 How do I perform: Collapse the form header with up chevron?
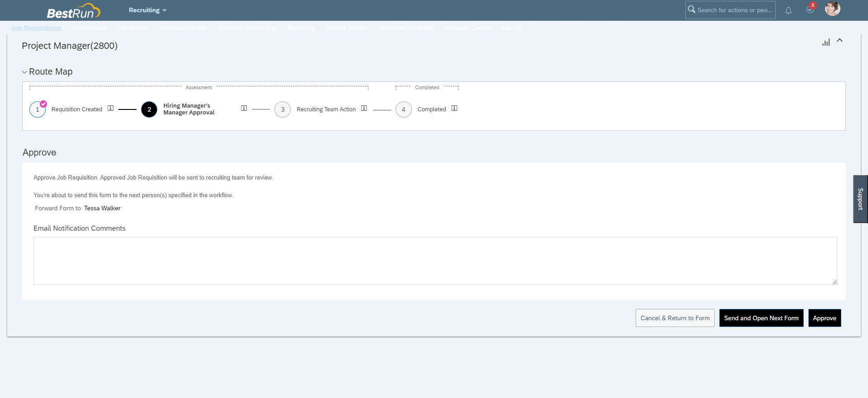pyautogui.click(x=840, y=40)
